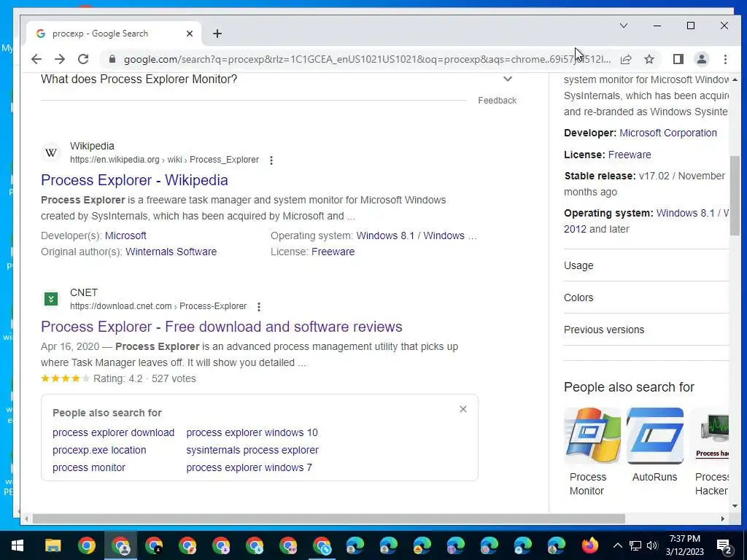Click the horizontal scrollbar thumb
747x560 pixels.
[329, 518]
